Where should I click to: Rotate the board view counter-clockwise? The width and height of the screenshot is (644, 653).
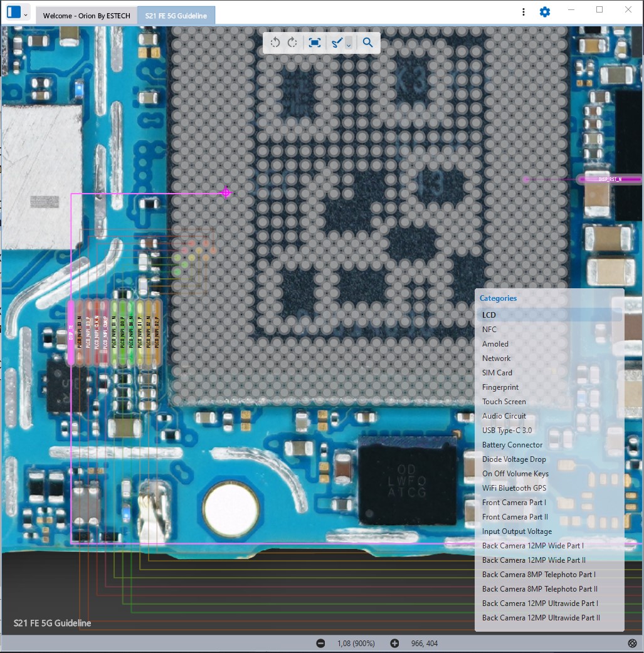pos(275,43)
